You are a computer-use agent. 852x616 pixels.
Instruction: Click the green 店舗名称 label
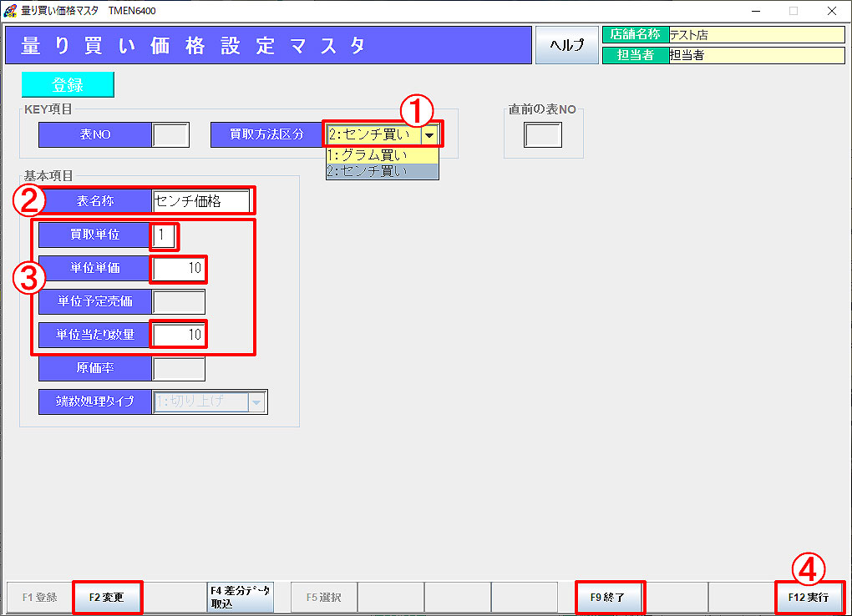(x=635, y=35)
